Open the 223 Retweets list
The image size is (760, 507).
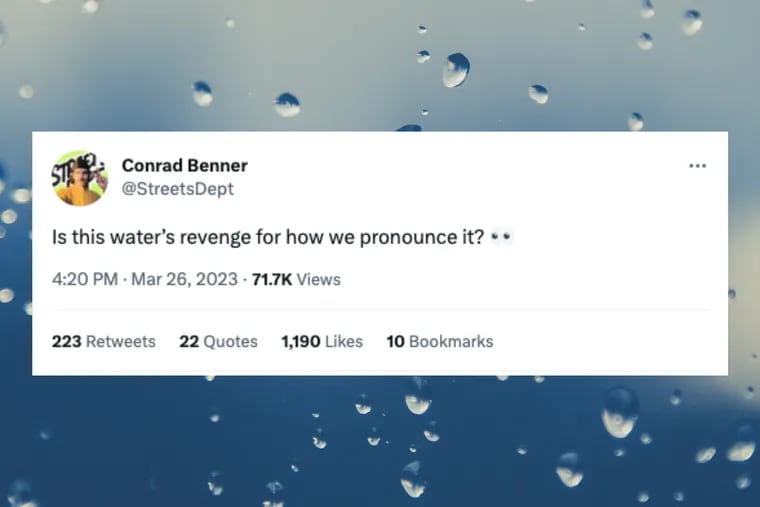104,341
